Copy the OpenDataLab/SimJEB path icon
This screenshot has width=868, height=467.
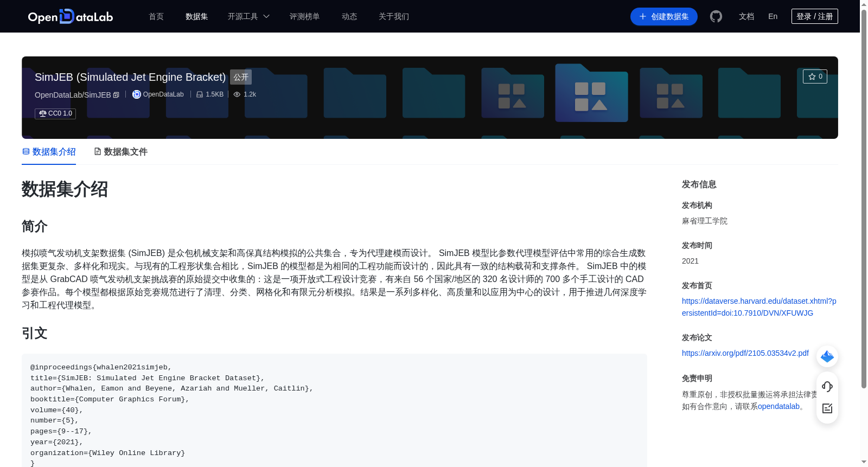coord(116,95)
